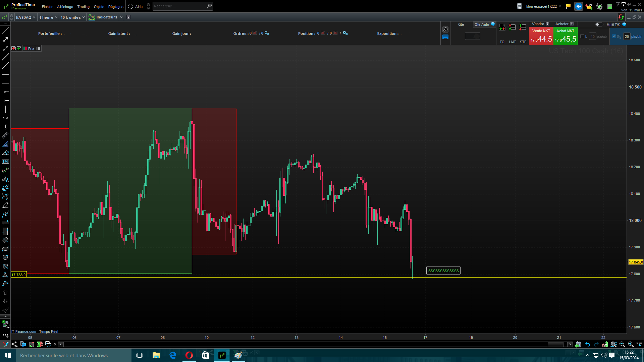Screen dimensions: 644x362
Task: Open the NASDAQ instrument dropdown
Action: [25, 17]
